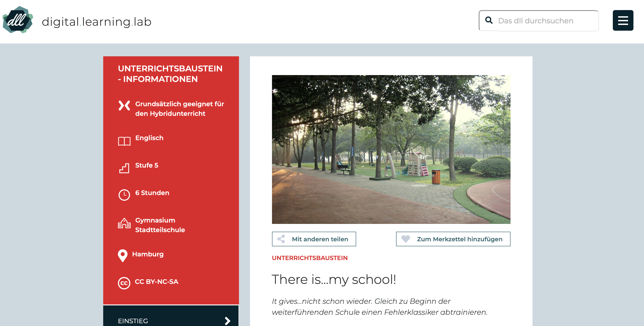
Task: Click Mit anderen teilen button
Action: pyautogui.click(x=314, y=239)
